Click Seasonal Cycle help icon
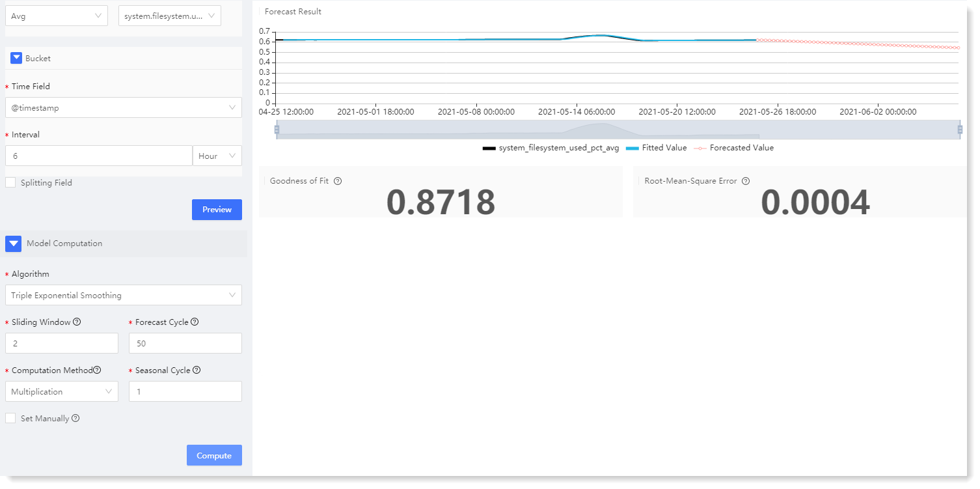This screenshot has height=489, width=980. 197,370
